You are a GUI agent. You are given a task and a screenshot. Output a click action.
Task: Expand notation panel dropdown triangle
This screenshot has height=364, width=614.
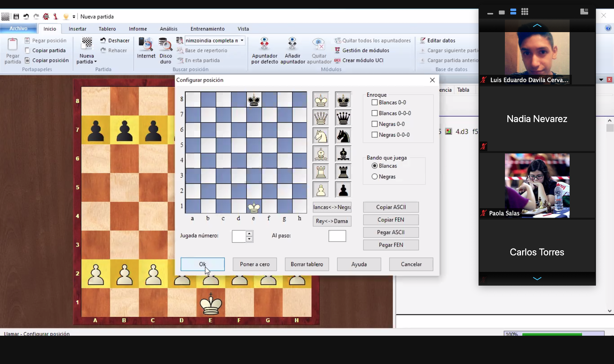601,80
